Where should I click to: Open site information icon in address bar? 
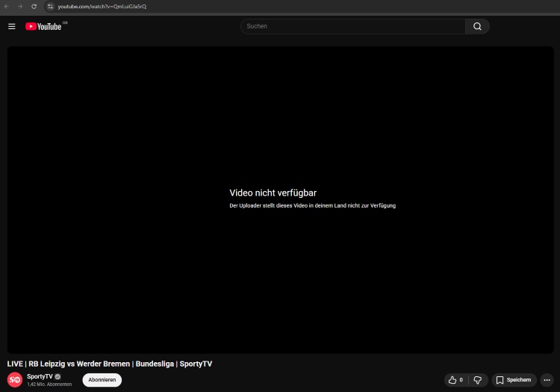tap(50, 7)
